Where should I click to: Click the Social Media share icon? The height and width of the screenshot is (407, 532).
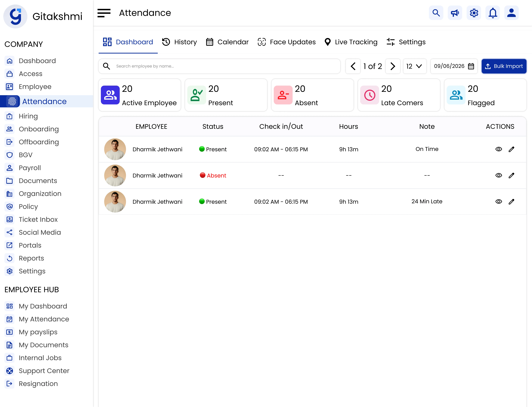[9, 232]
